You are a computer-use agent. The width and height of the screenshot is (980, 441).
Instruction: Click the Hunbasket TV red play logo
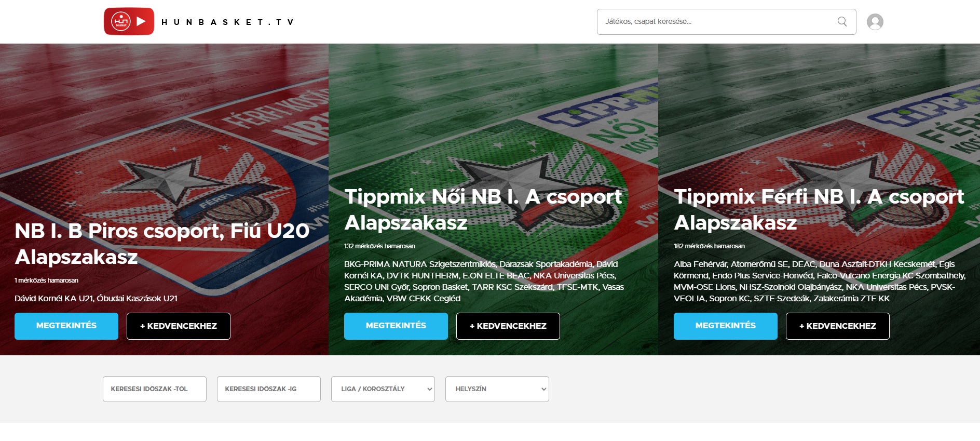tap(129, 21)
